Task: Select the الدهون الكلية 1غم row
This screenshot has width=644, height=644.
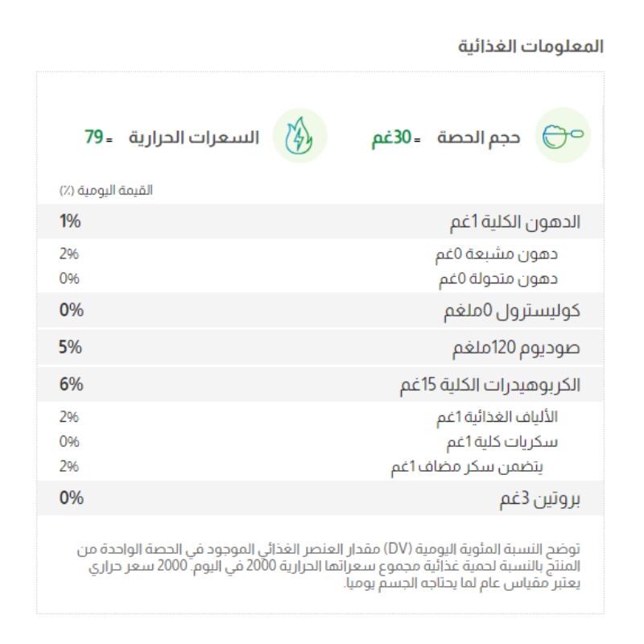Action: coord(514,222)
